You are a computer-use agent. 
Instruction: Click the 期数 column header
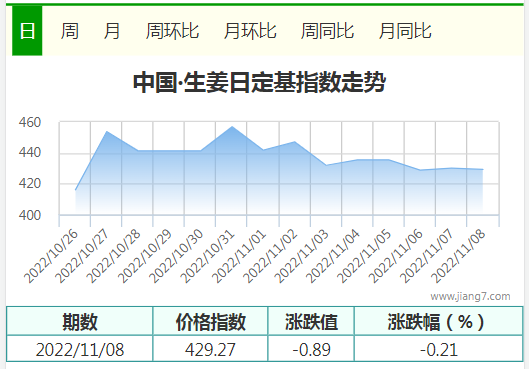[80, 321]
